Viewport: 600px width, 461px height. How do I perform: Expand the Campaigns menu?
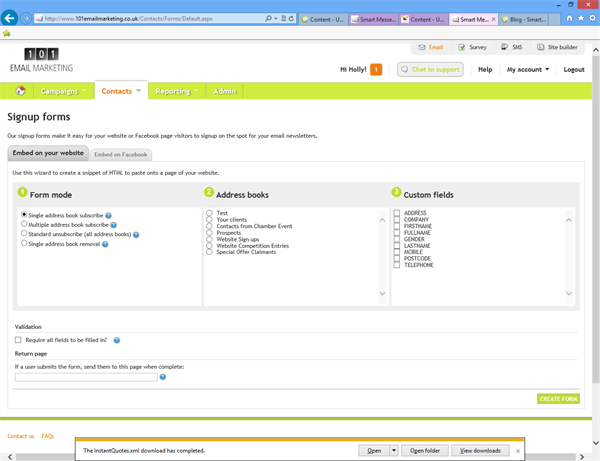click(64, 91)
